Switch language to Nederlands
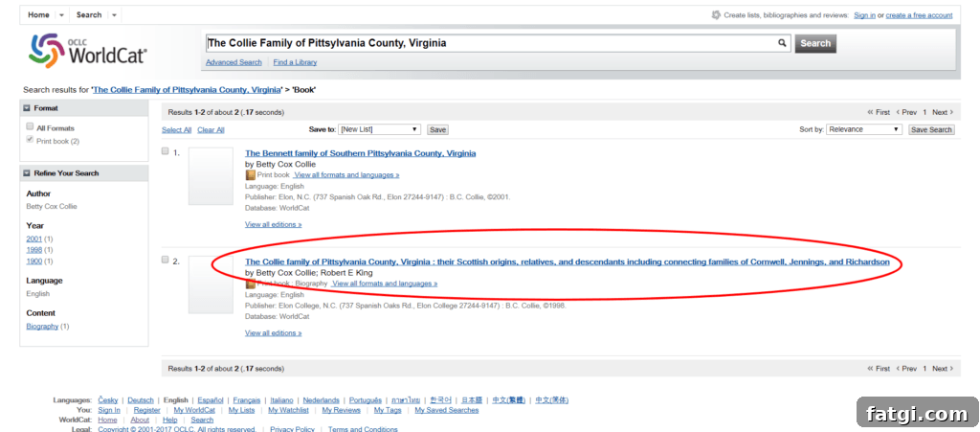Image resolution: width=980 pixels, height=432 pixels. (322, 400)
